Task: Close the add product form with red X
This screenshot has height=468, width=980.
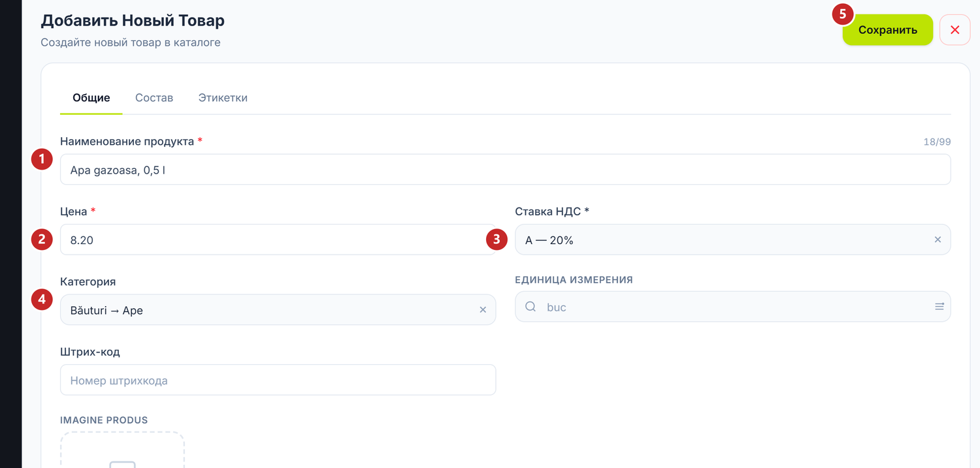Action: coord(955,30)
